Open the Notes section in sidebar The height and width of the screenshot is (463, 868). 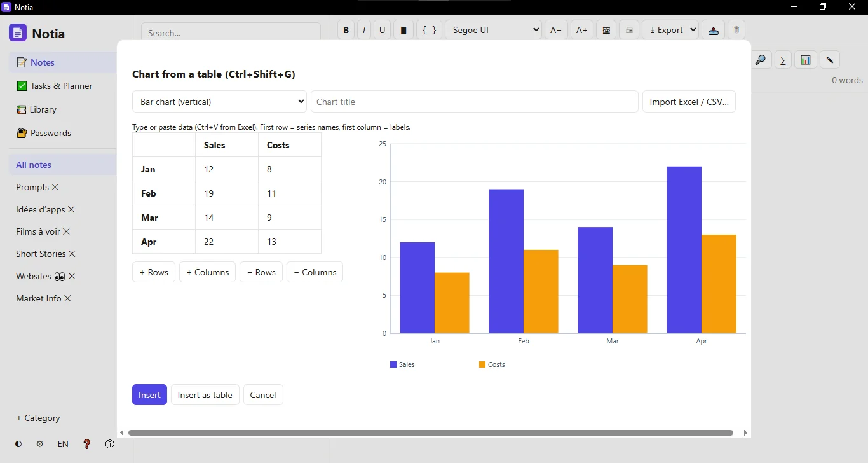coord(62,62)
